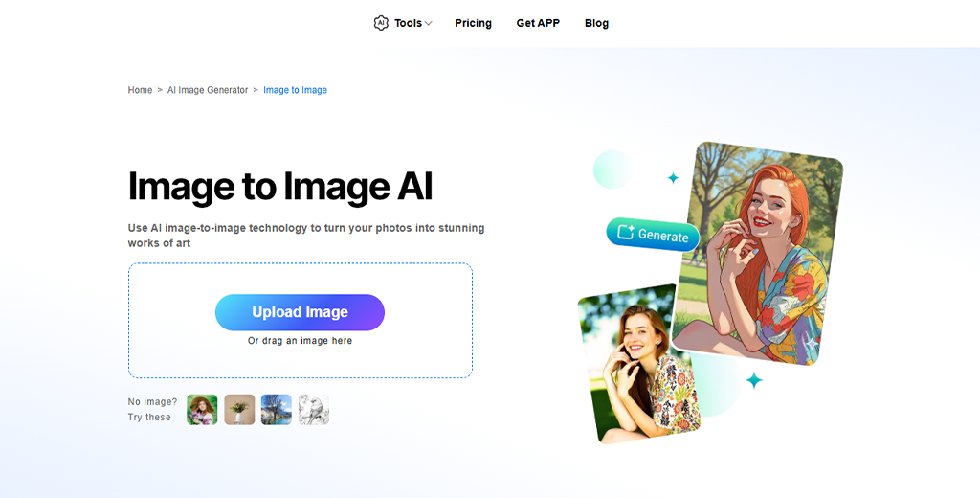Screen dimensions: 980x498
Task: Try the flower vase sample image
Action: click(239, 410)
